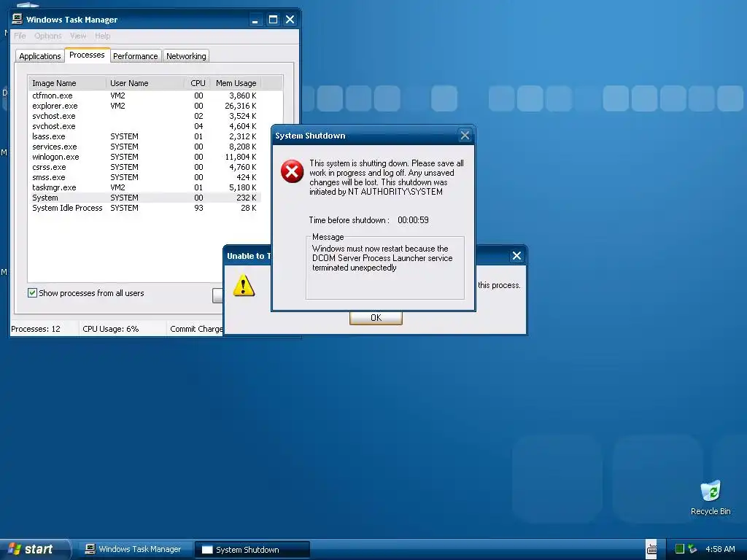Select the csrss.exe process row
This screenshot has height=560, width=747.
[x=144, y=167]
